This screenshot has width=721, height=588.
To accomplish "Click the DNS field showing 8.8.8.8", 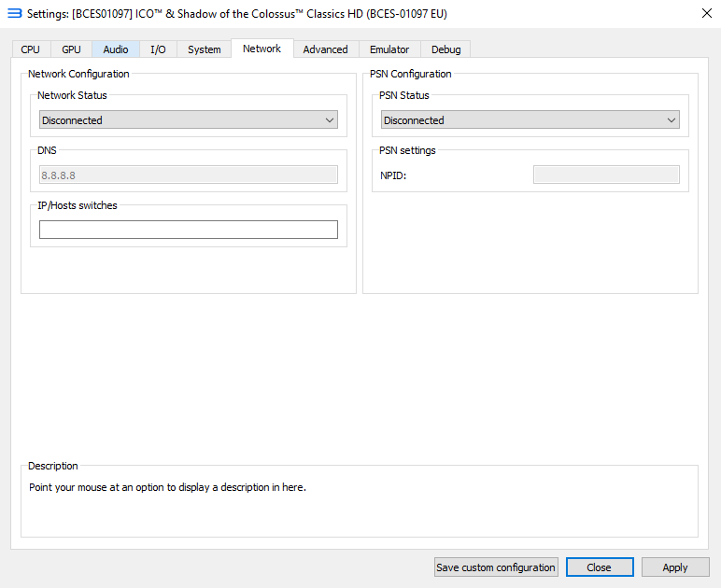I will (189, 175).
